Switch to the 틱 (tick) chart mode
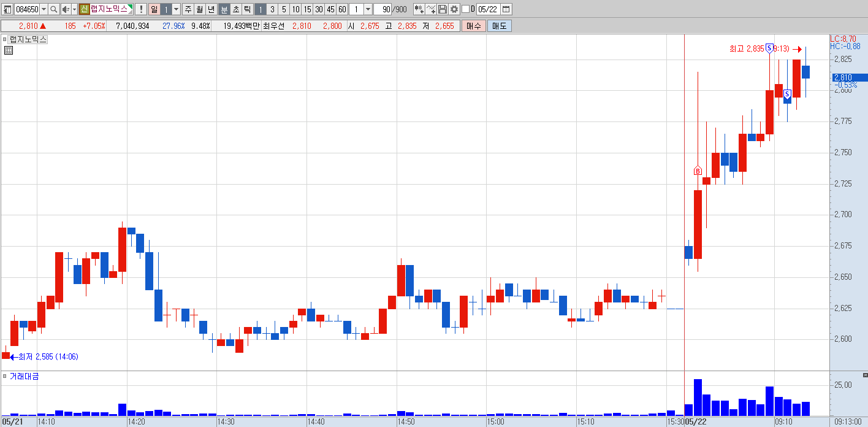Viewport: 868px width, 427px height. click(247, 9)
